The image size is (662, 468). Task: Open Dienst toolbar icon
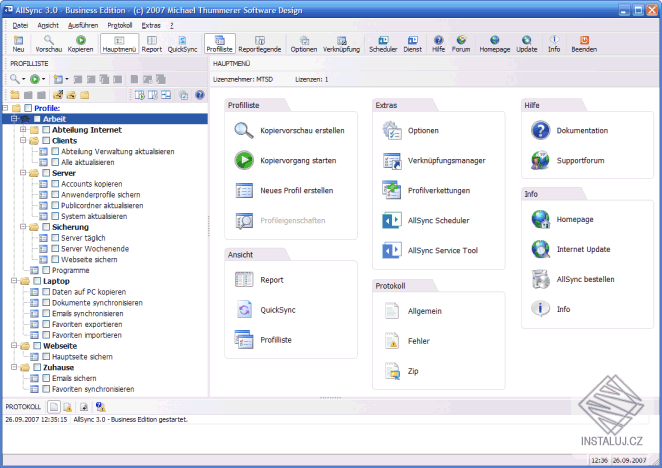click(x=412, y=44)
